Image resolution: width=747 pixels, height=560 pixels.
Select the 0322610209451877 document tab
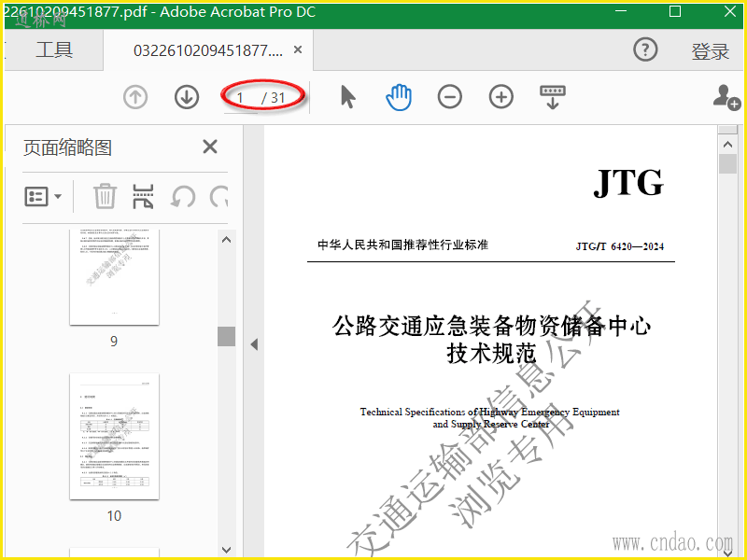pos(207,50)
